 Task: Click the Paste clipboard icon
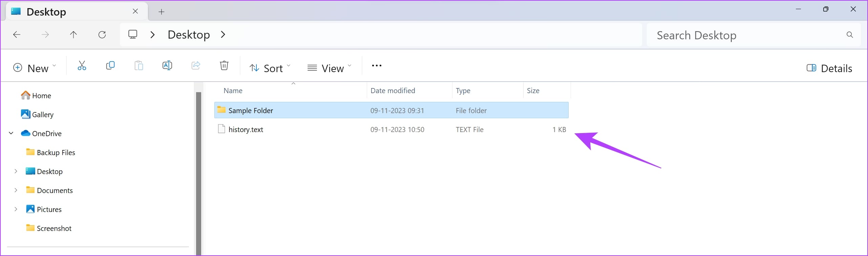coord(139,65)
